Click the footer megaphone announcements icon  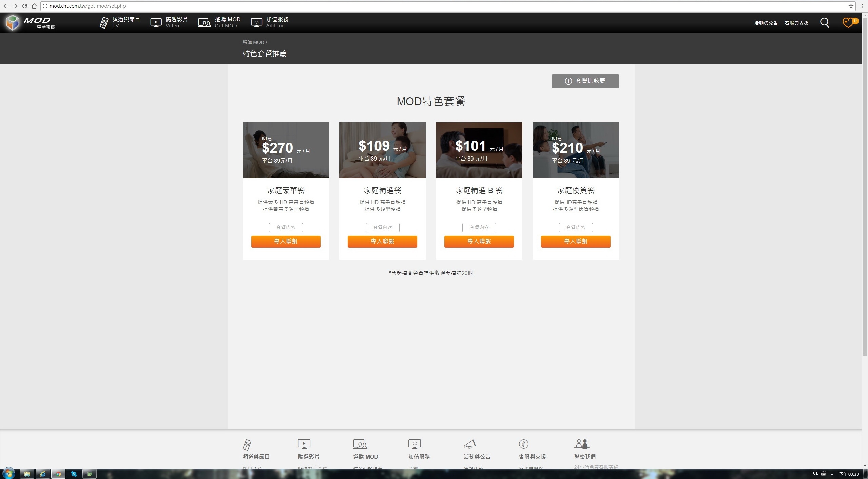tap(470, 444)
